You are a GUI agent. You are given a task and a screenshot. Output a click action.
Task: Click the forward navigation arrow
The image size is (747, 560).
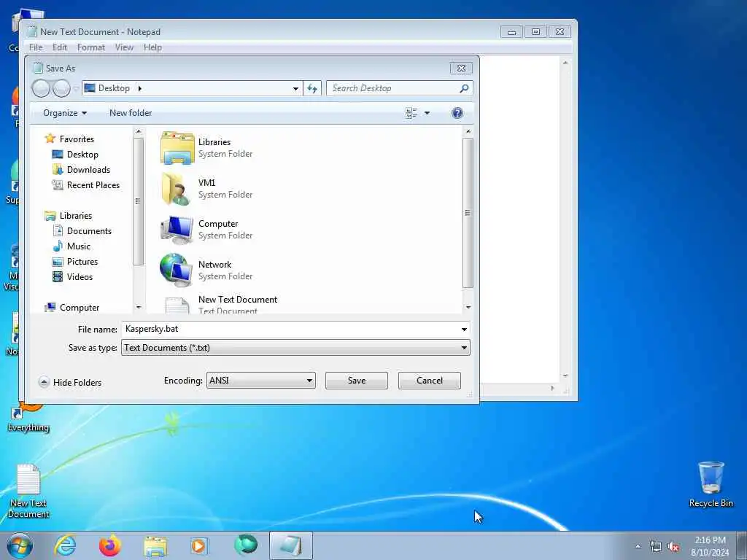(x=61, y=88)
